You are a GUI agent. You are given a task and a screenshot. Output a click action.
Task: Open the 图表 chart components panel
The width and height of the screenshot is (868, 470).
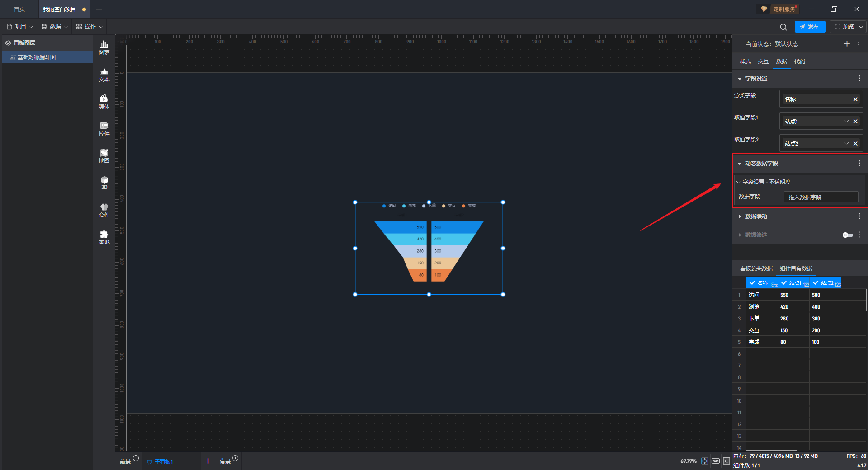click(104, 47)
